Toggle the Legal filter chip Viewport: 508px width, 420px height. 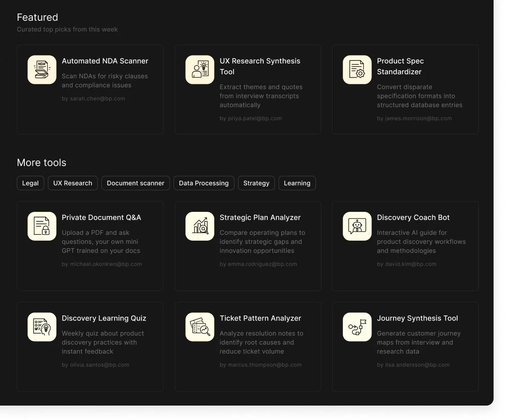(30, 183)
